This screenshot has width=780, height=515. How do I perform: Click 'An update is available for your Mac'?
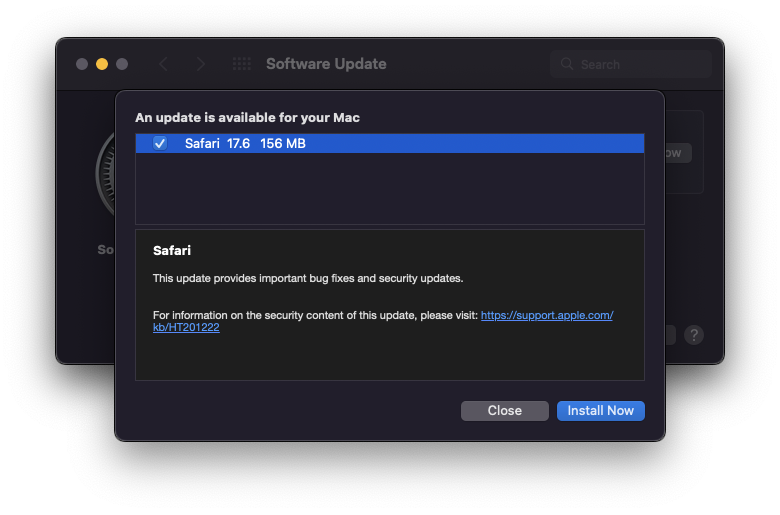click(x=247, y=117)
